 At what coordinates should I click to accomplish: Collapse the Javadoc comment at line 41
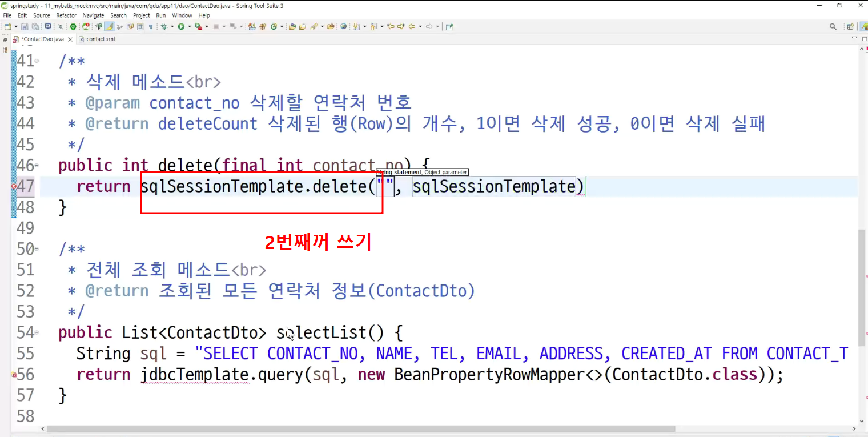coord(37,61)
